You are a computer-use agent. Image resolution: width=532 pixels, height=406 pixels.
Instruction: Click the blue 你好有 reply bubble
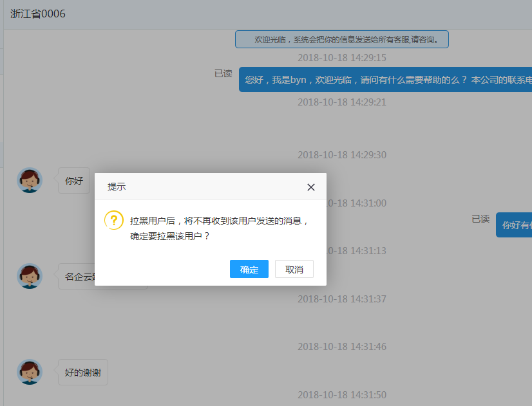pos(514,225)
